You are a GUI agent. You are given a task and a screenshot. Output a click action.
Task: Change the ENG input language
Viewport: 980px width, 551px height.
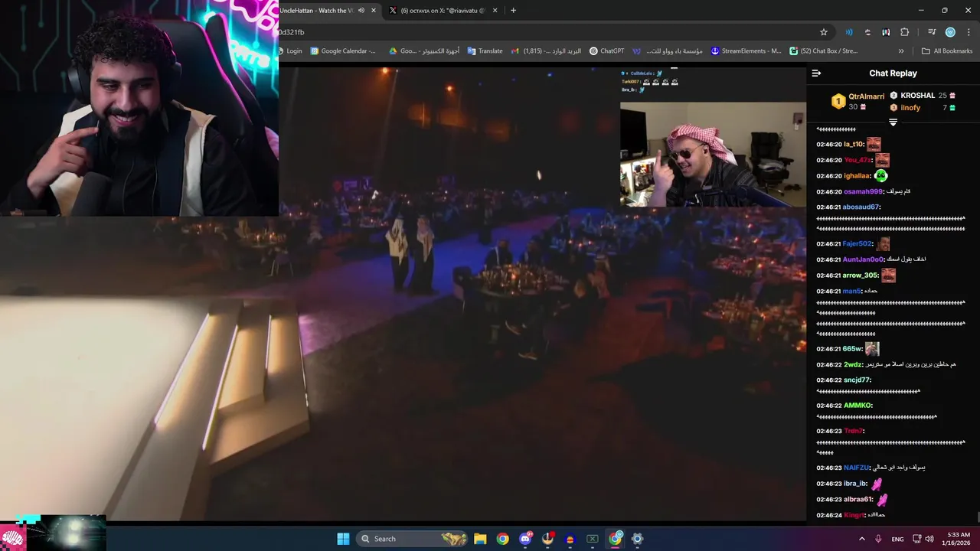pyautogui.click(x=897, y=540)
